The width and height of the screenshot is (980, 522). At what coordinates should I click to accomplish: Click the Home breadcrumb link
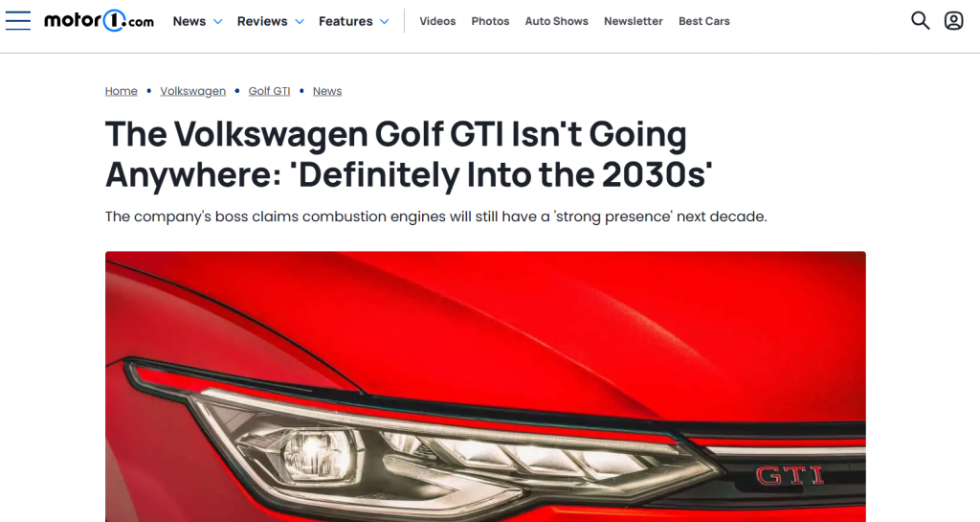click(122, 91)
